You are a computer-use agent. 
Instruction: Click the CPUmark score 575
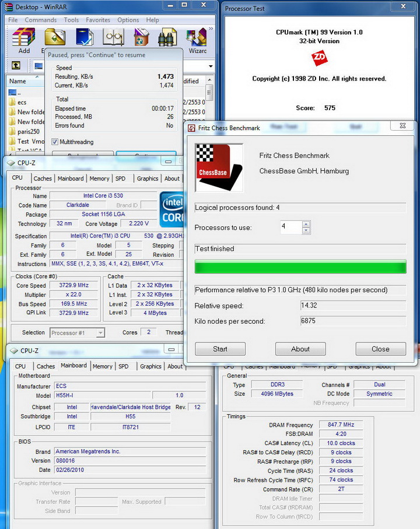coord(330,108)
